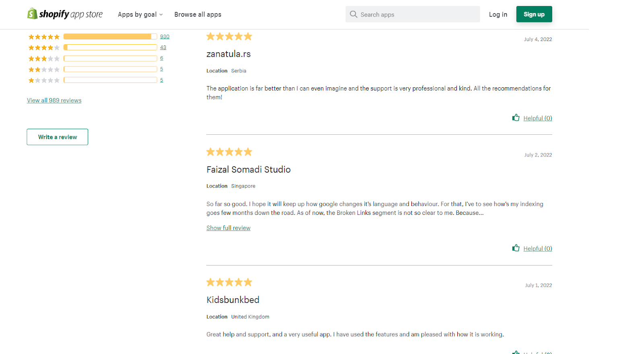Image resolution: width=644 pixels, height=354 pixels.
Task: Click the Write a review button
Action: tap(58, 137)
